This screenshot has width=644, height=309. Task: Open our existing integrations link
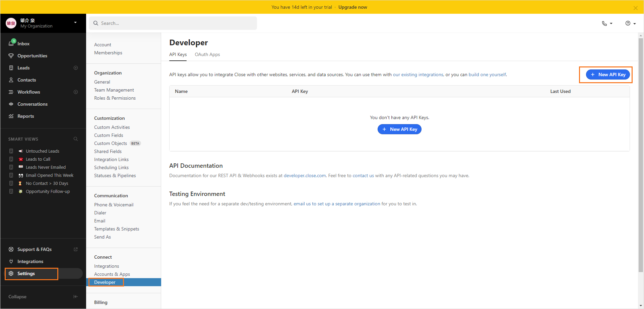click(418, 74)
